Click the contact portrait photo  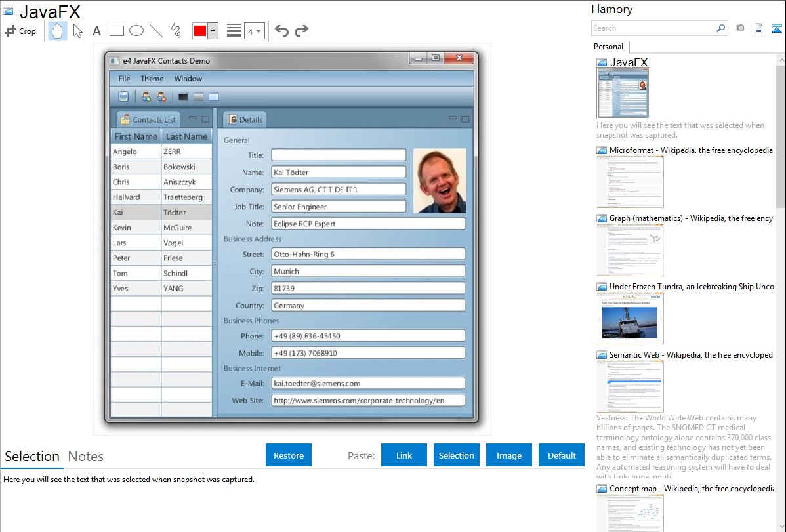click(440, 180)
